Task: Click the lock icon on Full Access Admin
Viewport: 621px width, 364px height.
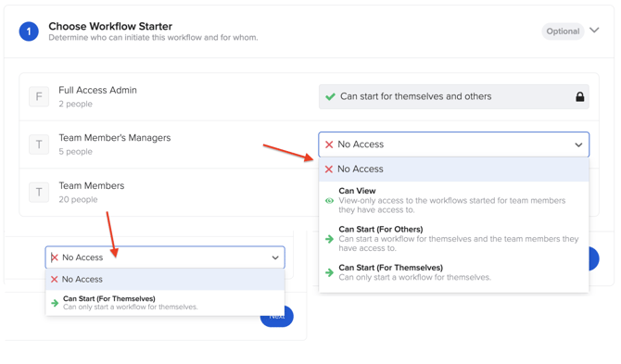Action: pos(580,96)
